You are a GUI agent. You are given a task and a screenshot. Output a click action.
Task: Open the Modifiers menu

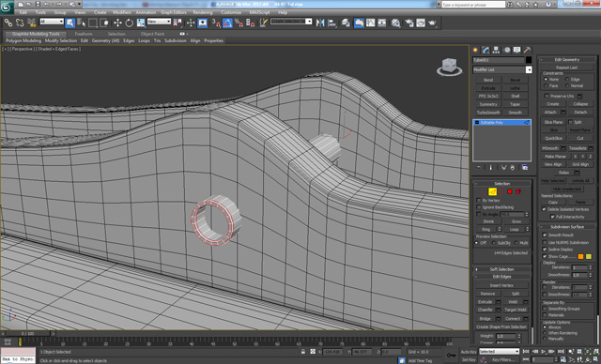coord(121,12)
